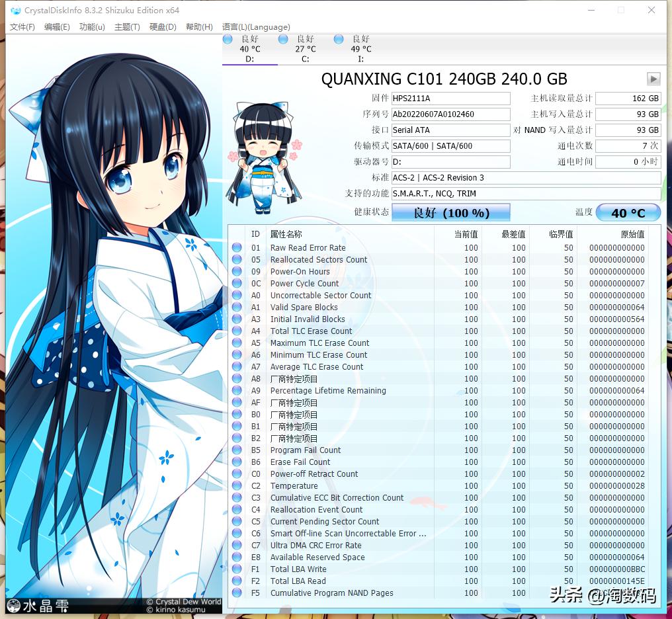Select the C: drive health status orb
This screenshot has height=619, width=672.
click(283, 40)
